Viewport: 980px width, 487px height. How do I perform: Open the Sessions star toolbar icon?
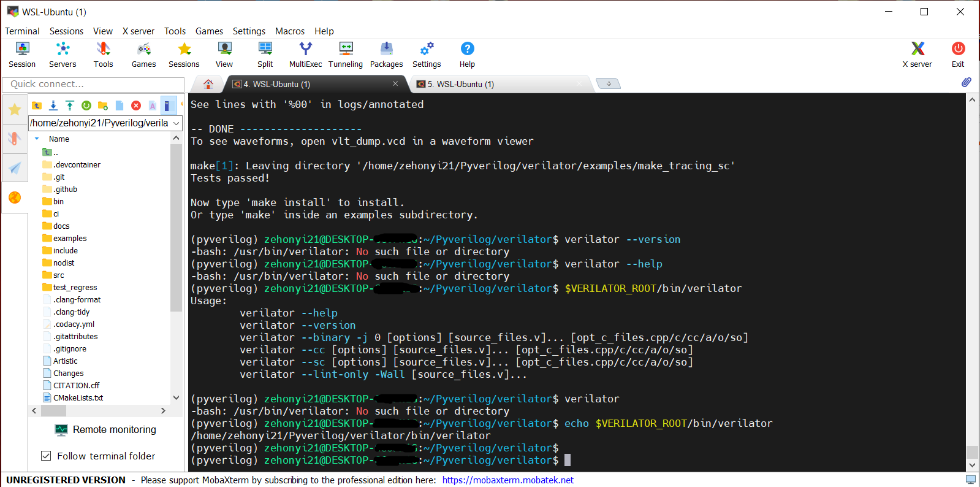click(184, 54)
